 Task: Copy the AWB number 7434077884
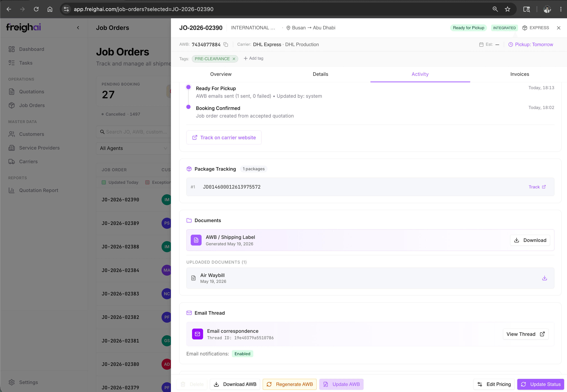[x=226, y=44]
